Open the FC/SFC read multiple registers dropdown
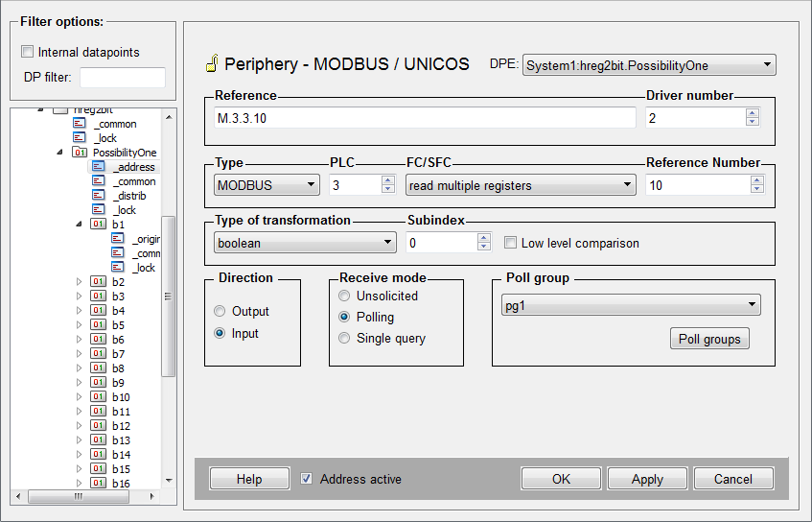The image size is (812, 522). click(x=520, y=185)
